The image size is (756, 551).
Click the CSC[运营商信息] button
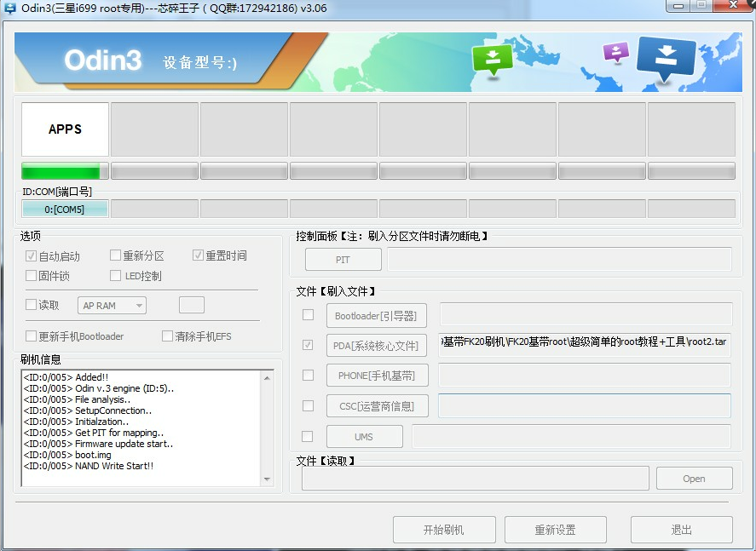click(x=377, y=406)
